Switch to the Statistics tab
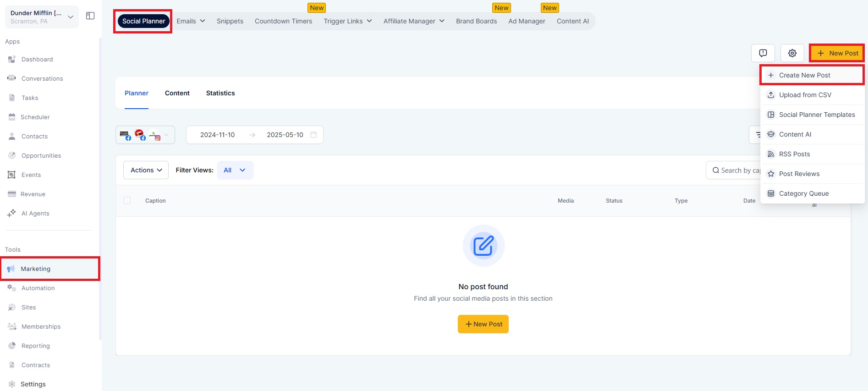868x391 pixels. coord(220,93)
